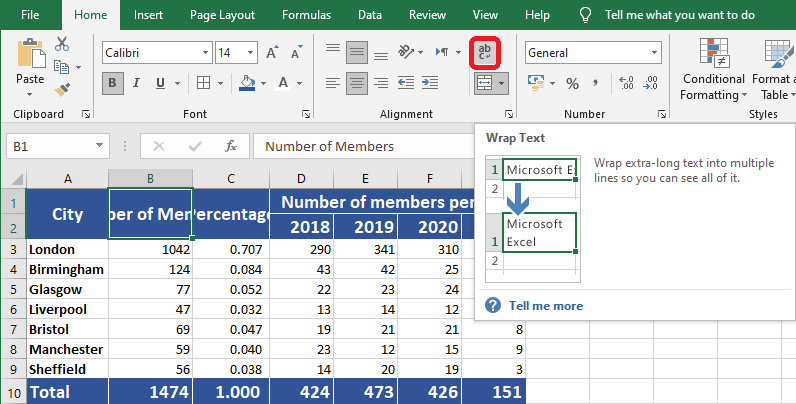796x404 pixels.
Task: Set Middle Align for cell
Action: (x=357, y=52)
